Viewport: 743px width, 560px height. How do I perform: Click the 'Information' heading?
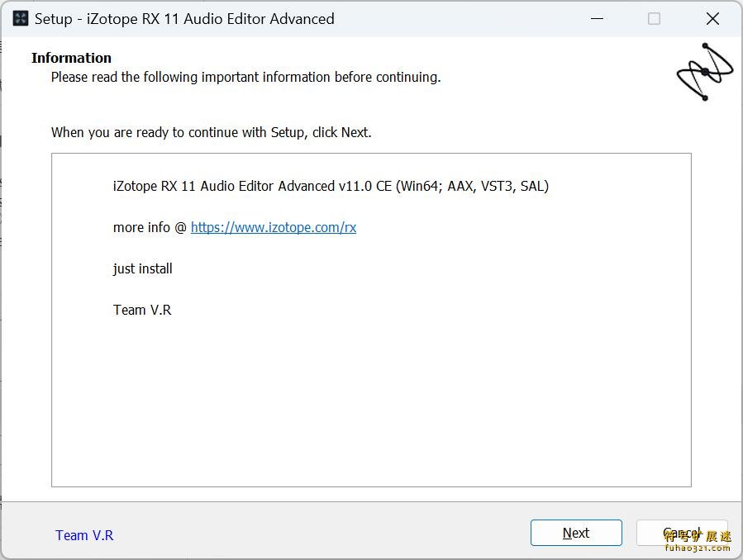pyautogui.click(x=72, y=58)
